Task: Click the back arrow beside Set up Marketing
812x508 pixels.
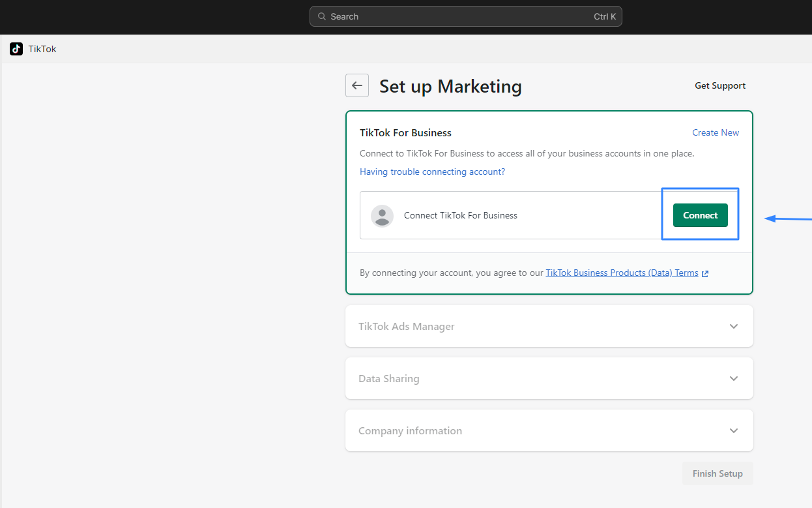Action: tap(357, 85)
